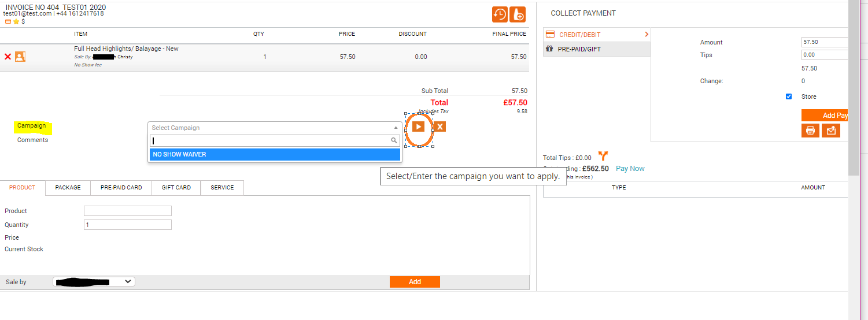Open the Select Campaign dropdown
The image size is (868, 320).
click(275, 128)
